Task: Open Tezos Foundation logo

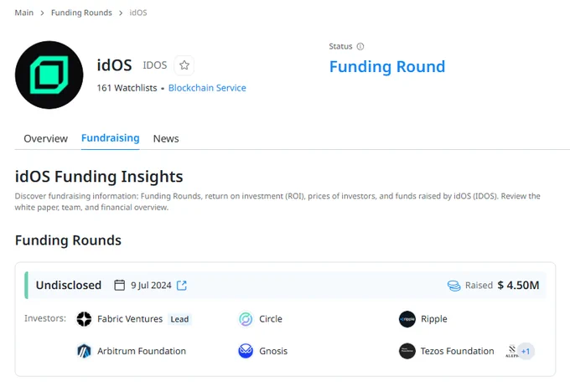Action: click(407, 351)
